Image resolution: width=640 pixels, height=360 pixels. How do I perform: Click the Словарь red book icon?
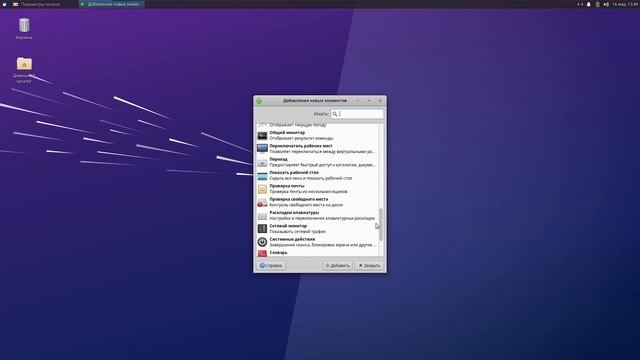click(262, 253)
